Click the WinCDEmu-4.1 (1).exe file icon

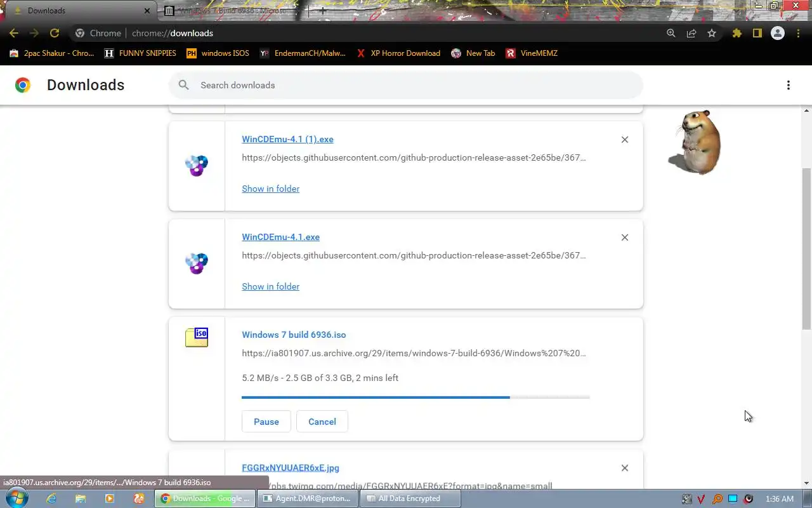coord(197,166)
